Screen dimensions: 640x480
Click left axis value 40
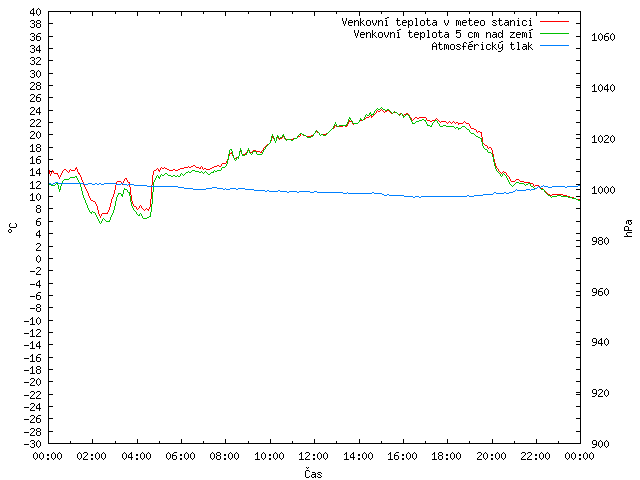36,12
